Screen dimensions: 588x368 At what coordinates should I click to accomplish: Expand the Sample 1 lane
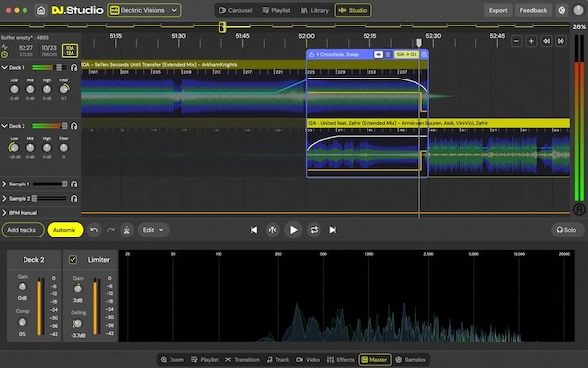[x=4, y=184]
